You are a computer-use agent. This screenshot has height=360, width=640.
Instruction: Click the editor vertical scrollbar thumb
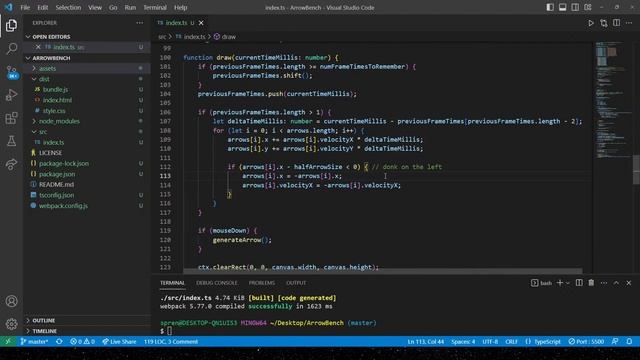pyautogui.click(x=636, y=169)
